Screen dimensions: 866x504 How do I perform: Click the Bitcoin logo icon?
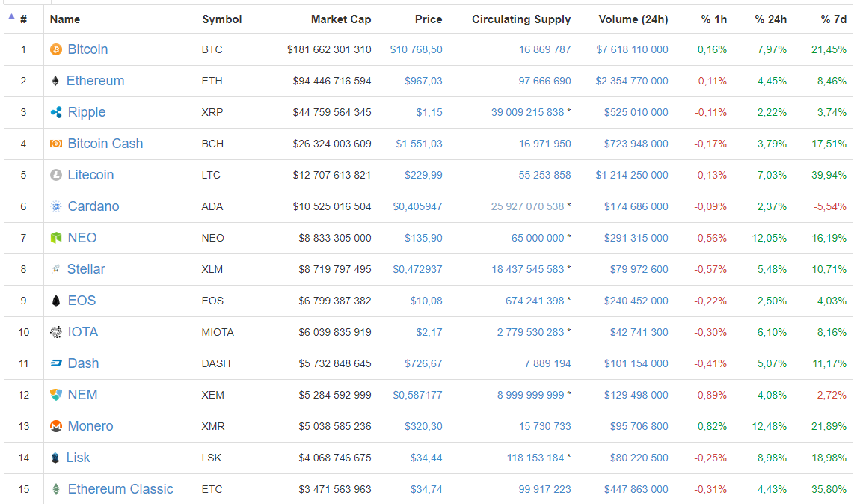click(x=56, y=49)
